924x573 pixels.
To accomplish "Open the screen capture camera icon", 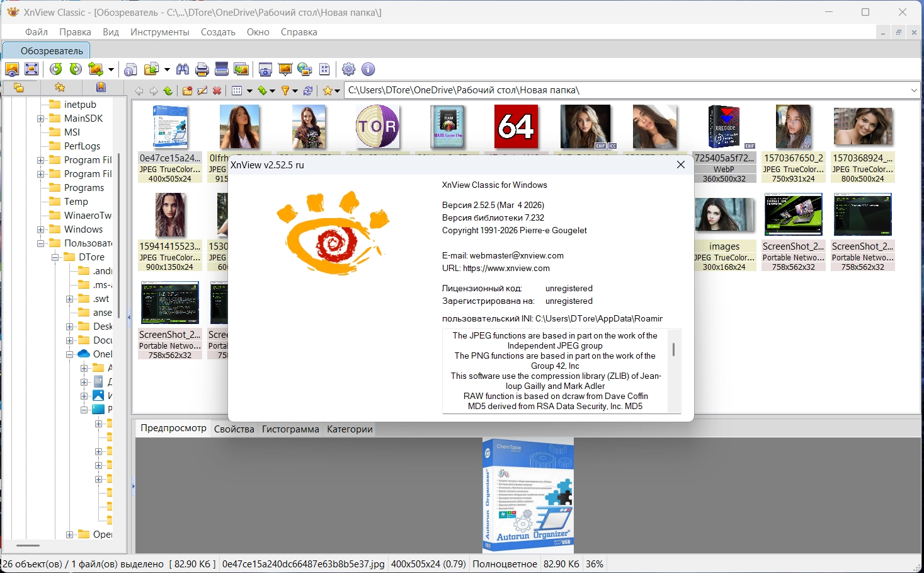I will (x=266, y=69).
